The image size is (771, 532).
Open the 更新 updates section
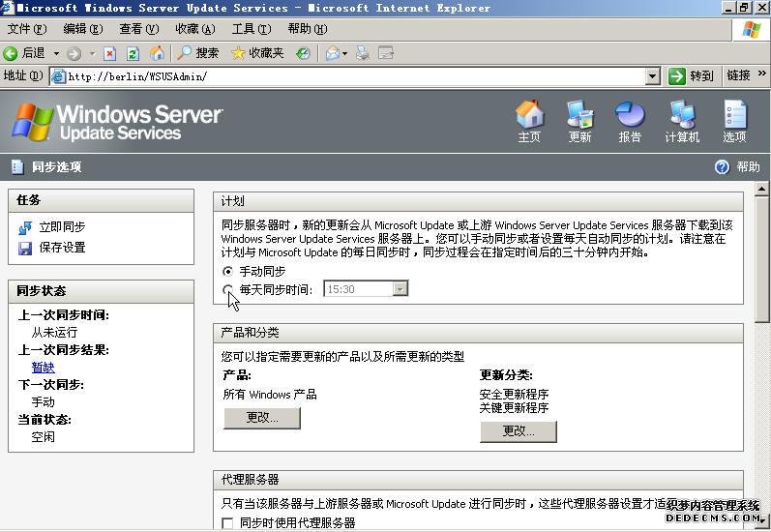pyautogui.click(x=579, y=121)
